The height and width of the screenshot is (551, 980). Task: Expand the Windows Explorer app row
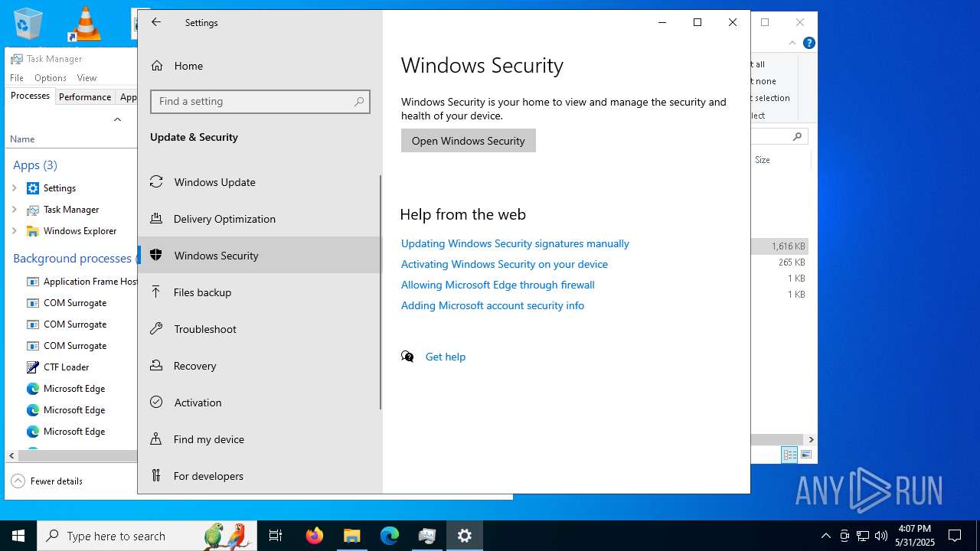click(14, 231)
